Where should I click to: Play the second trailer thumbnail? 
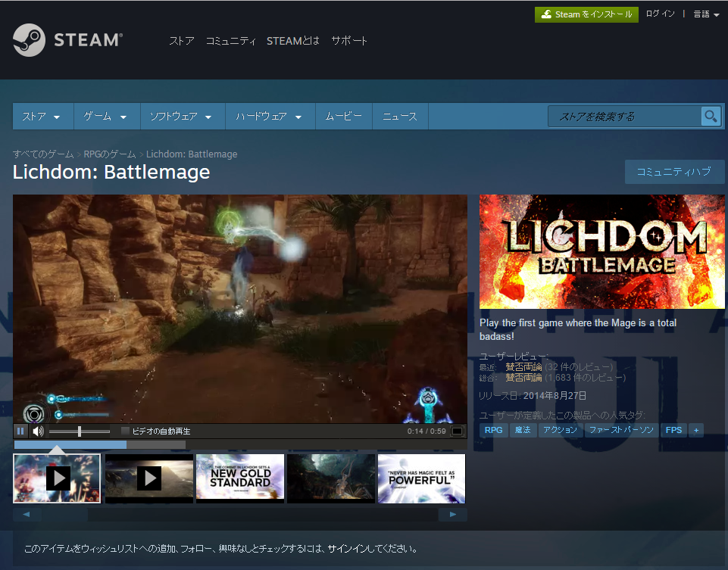click(149, 478)
